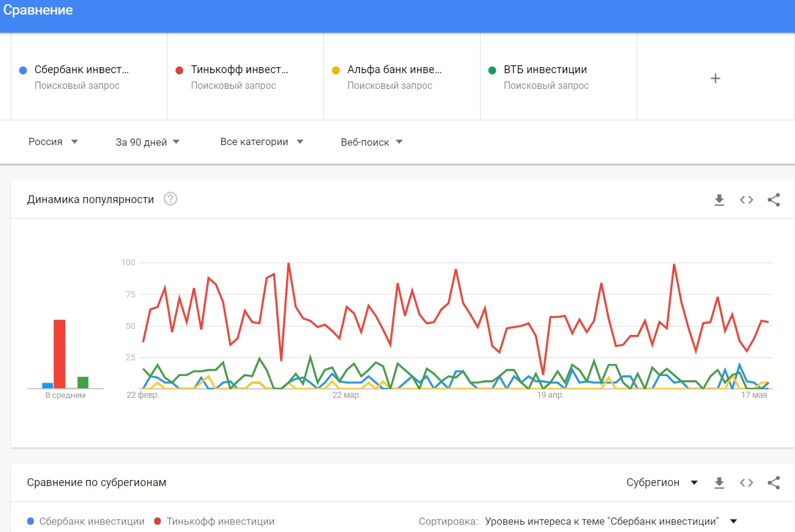Click the 50 value on the chart axis

click(131, 326)
